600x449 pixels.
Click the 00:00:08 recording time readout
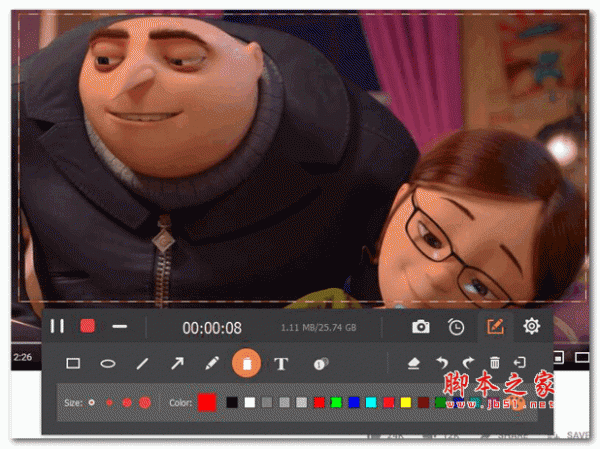click(x=212, y=328)
